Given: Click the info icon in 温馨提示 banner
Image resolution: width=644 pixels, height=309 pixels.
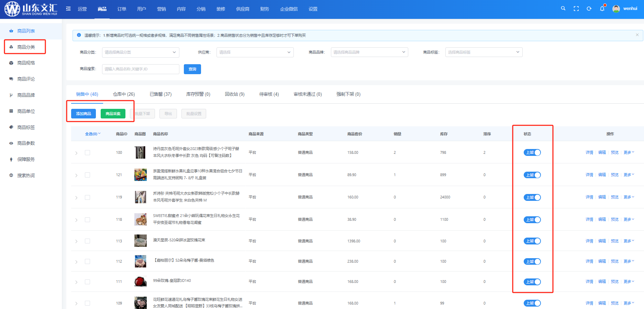Looking at the screenshot, I should [79, 35].
